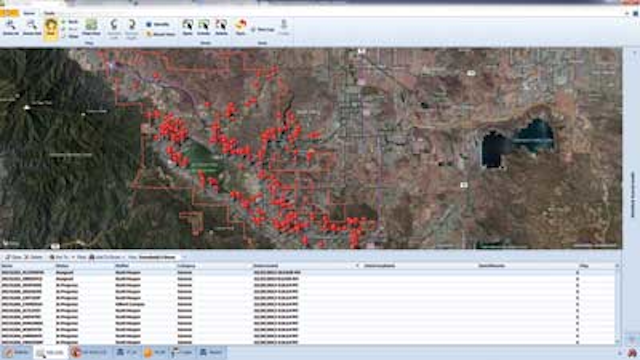640x360 pixels.
Task: Select the first tab in bottom navigation bar
Action: point(17,352)
